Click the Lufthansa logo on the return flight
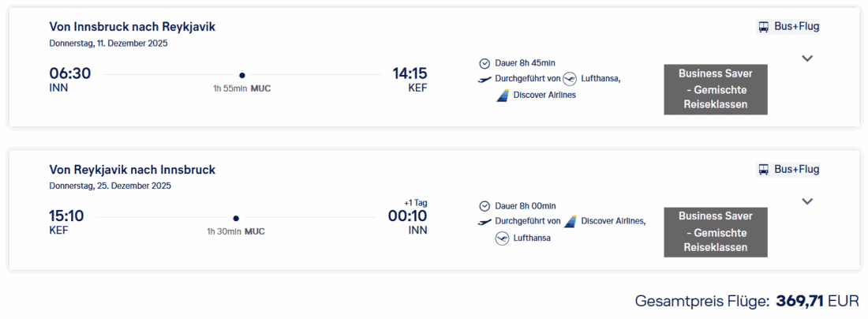Screen dimensions: 868x319 point(502,238)
